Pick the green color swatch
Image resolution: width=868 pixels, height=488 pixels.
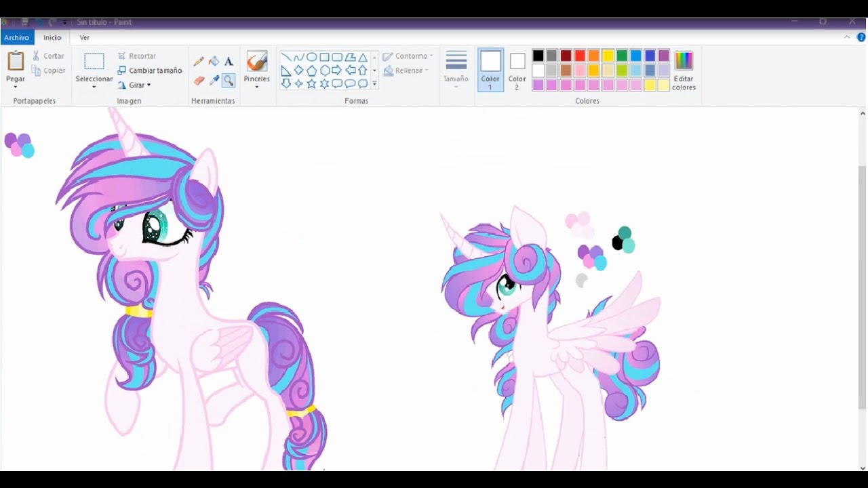click(x=622, y=56)
